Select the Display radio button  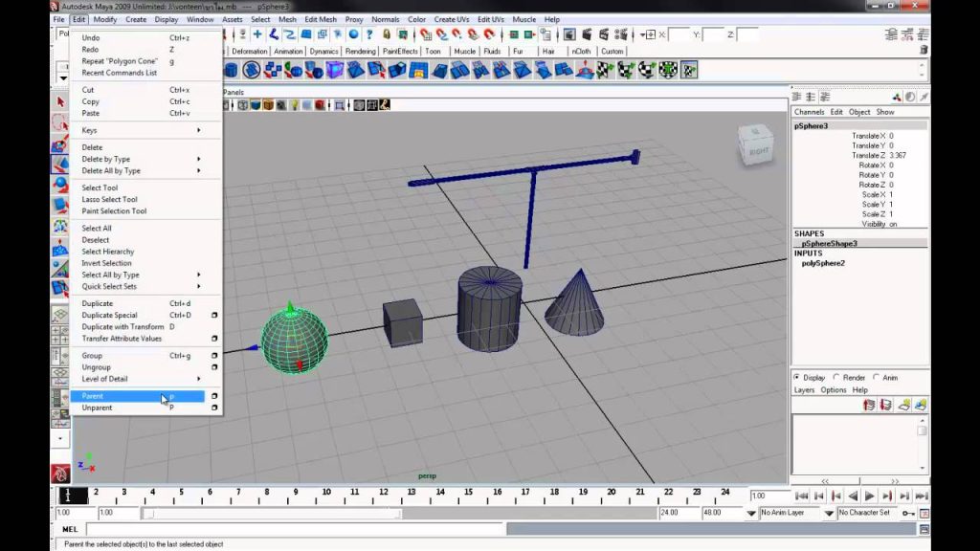(796, 377)
